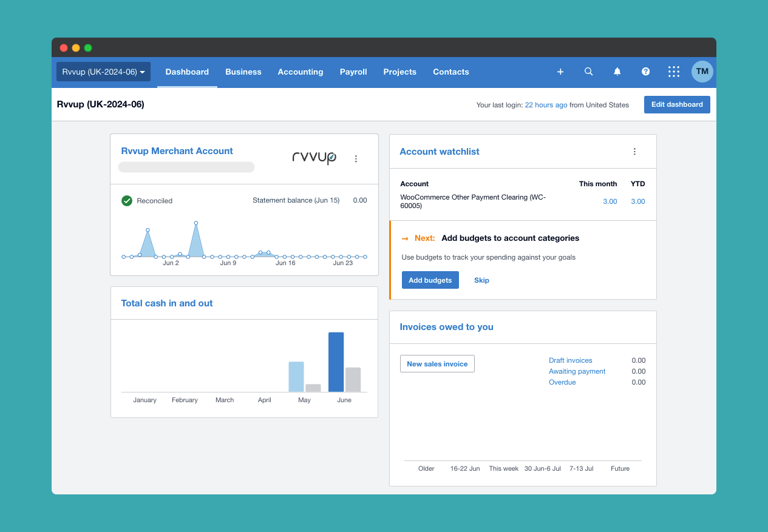Open the Awaiting payment link

[577, 371]
